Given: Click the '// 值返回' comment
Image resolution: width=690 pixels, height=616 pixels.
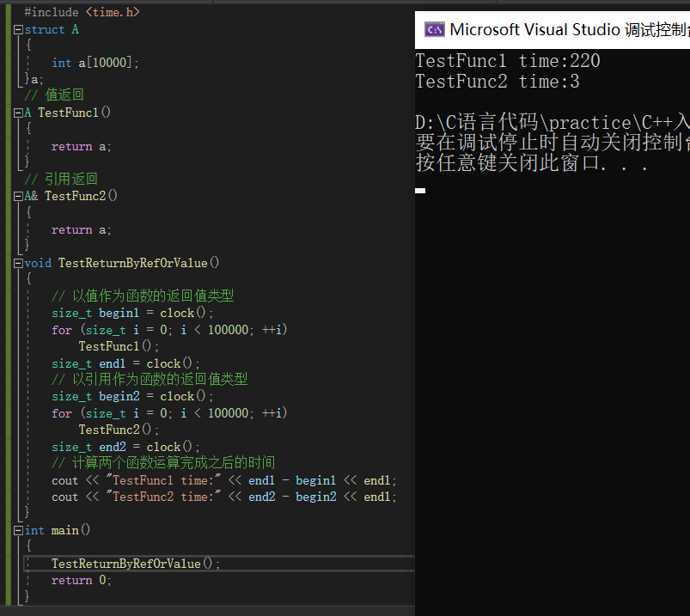Looking at the screenshot, I should (54, 95).
